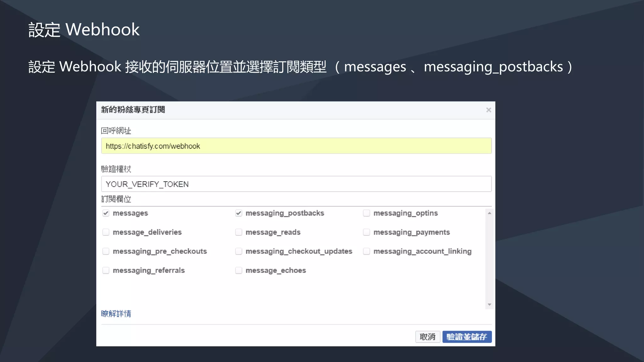Check messaging_pre_checkouts option
644x362 pixels.
tap(106, 251)
